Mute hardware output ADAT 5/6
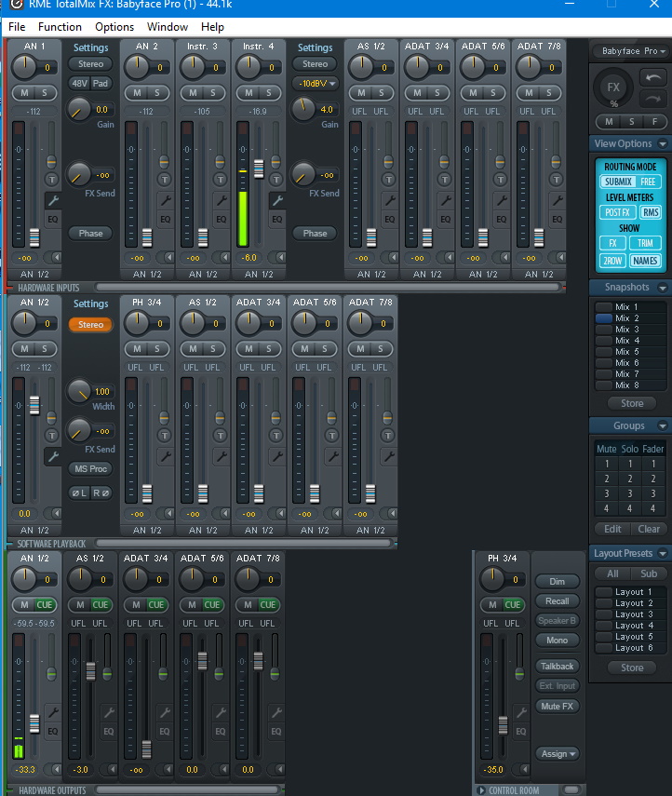Screen dimensions: 672x796 [192, 604]
